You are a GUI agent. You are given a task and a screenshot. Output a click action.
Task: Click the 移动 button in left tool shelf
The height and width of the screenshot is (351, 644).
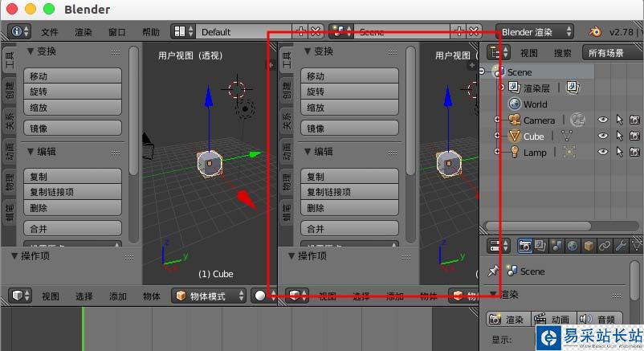pos(73,76)
